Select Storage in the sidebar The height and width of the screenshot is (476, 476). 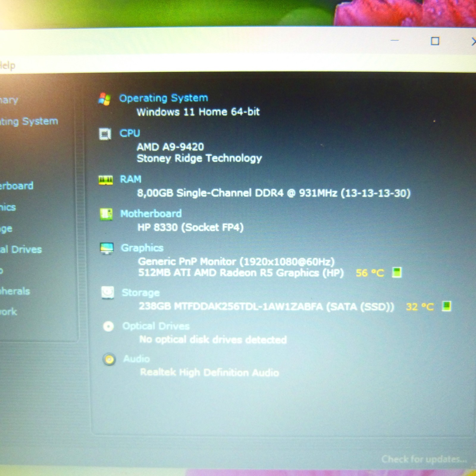(x=6, y=229)
